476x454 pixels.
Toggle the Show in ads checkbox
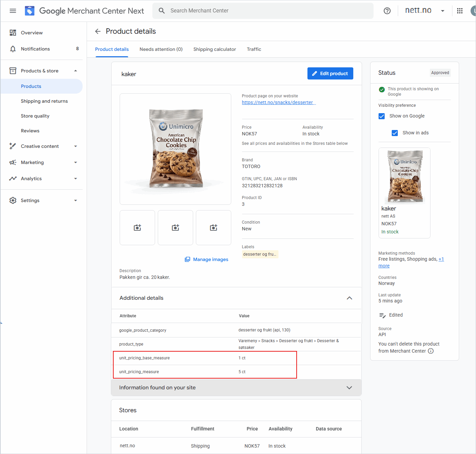(395, 133)
